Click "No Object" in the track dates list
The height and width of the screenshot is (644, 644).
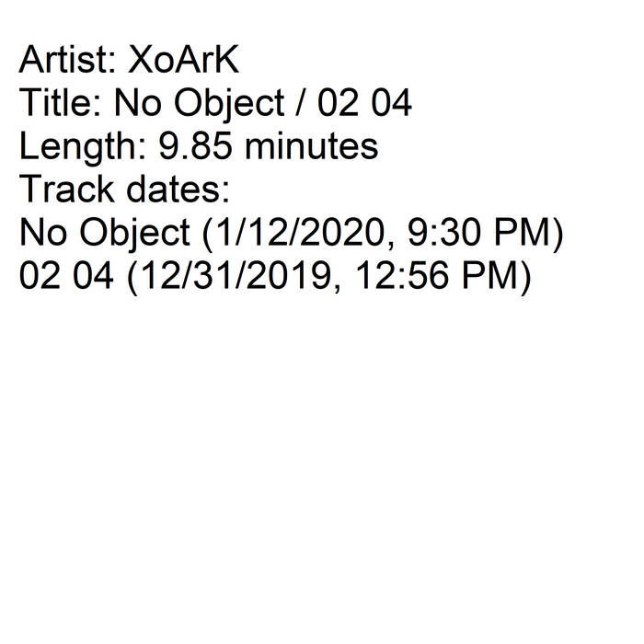(x=103, y=234)
